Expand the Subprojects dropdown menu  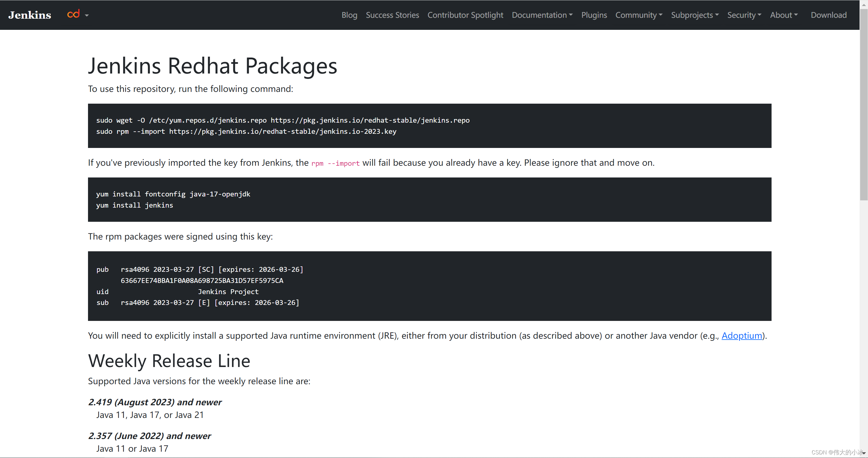pos(694,15)
